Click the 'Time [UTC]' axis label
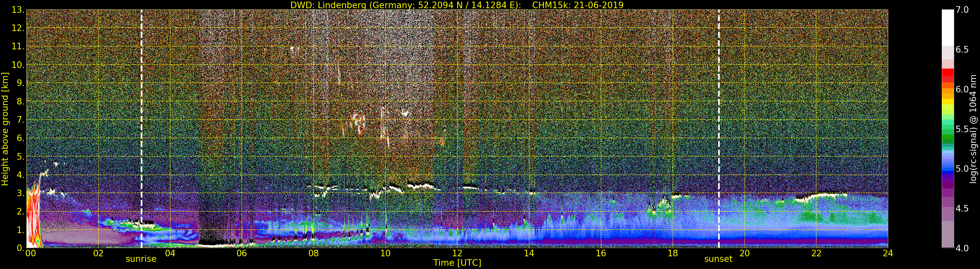 [457, 263]
